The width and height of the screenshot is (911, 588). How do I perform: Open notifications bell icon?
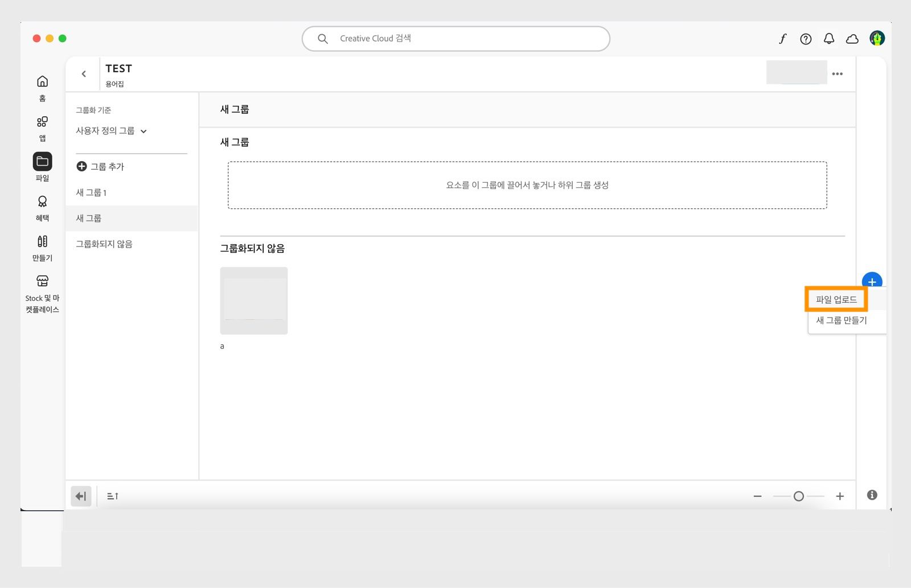click(x=829, y=39)
